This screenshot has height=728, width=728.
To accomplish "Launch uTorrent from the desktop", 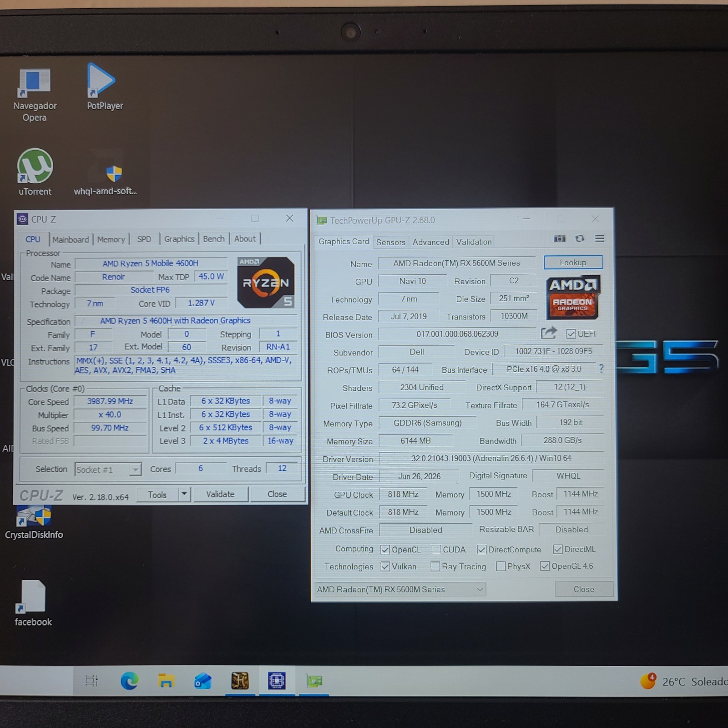I will pyautogui.click(x=35, y=172).
